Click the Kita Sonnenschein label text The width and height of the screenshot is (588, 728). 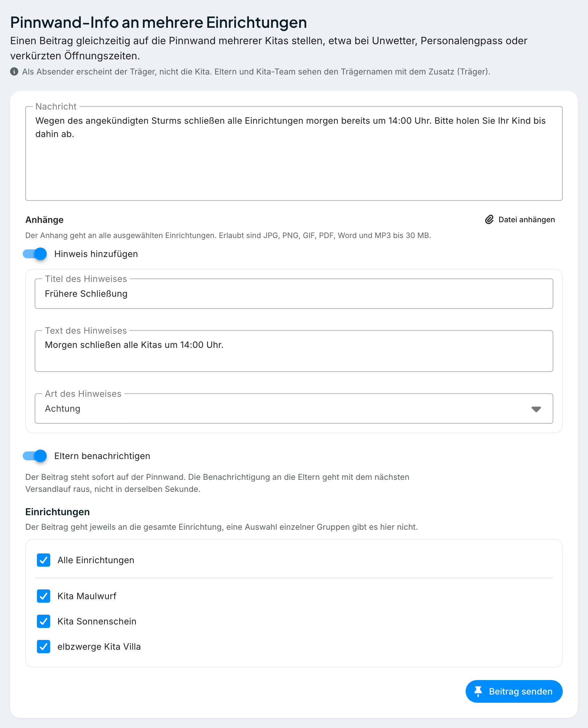pyautogui.click(x=97, y=621)
